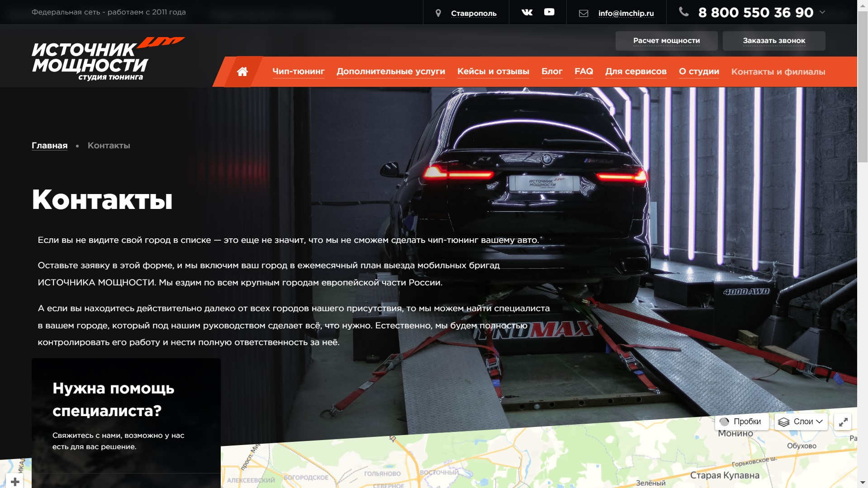Click the page vertical scrollbar thumb
This screenshot has width=868, height=488.
pos(863,86)
